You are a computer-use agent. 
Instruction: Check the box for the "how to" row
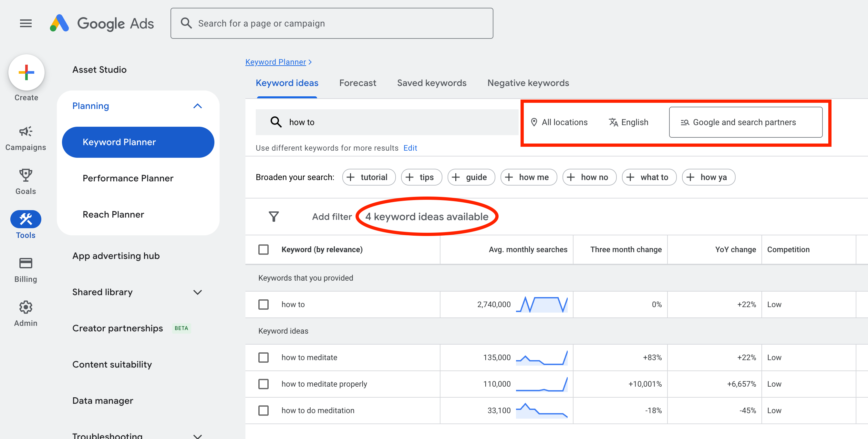[x=263, y=305]
